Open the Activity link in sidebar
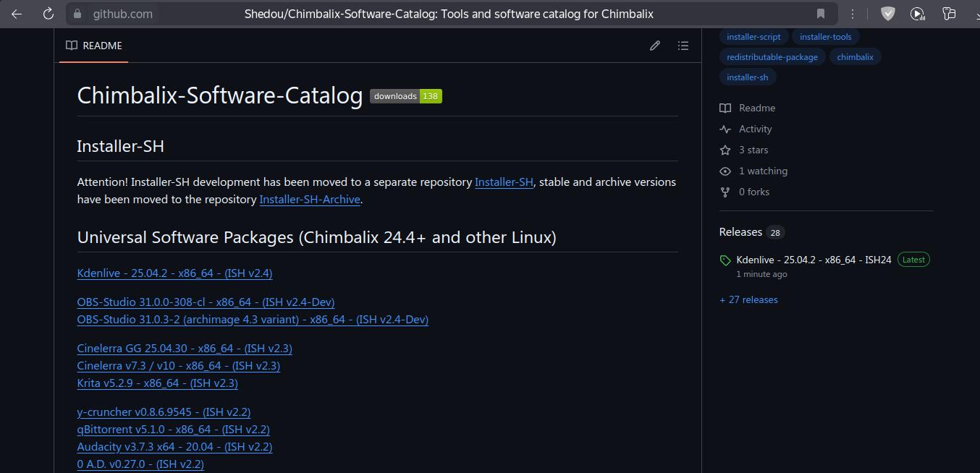Screen dimensions: 980x473 [756, 129]
